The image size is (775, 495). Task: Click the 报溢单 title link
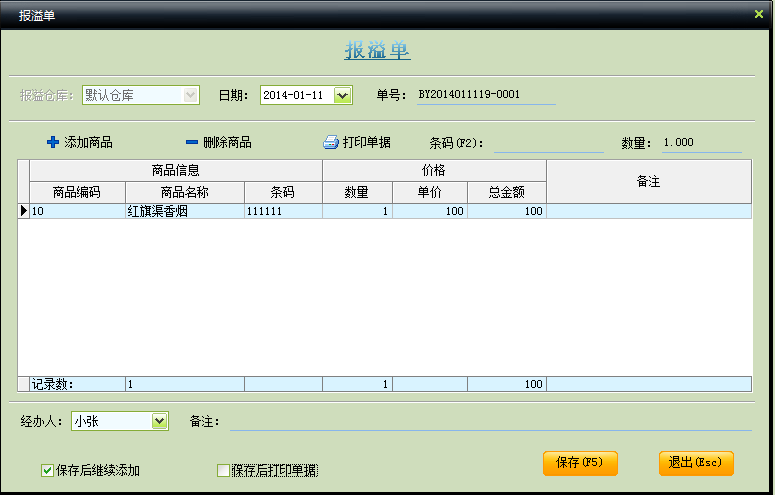tap(377, 50)
